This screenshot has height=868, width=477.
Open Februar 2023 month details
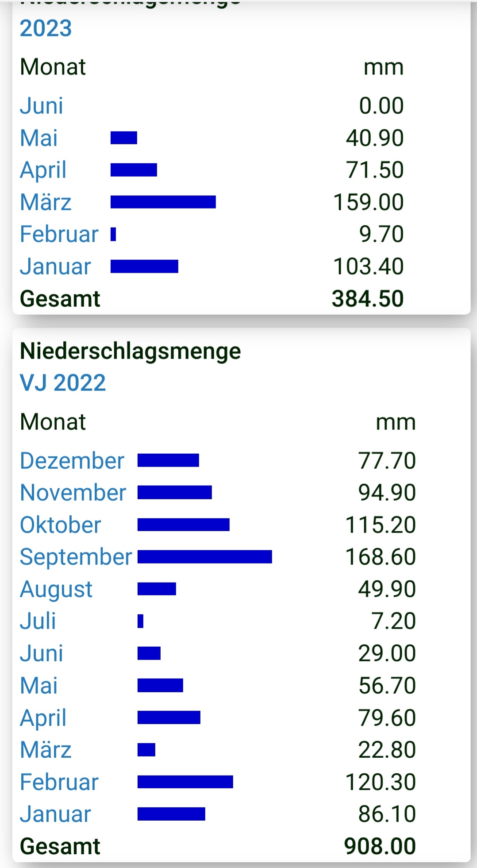click(x=59, y=234)
